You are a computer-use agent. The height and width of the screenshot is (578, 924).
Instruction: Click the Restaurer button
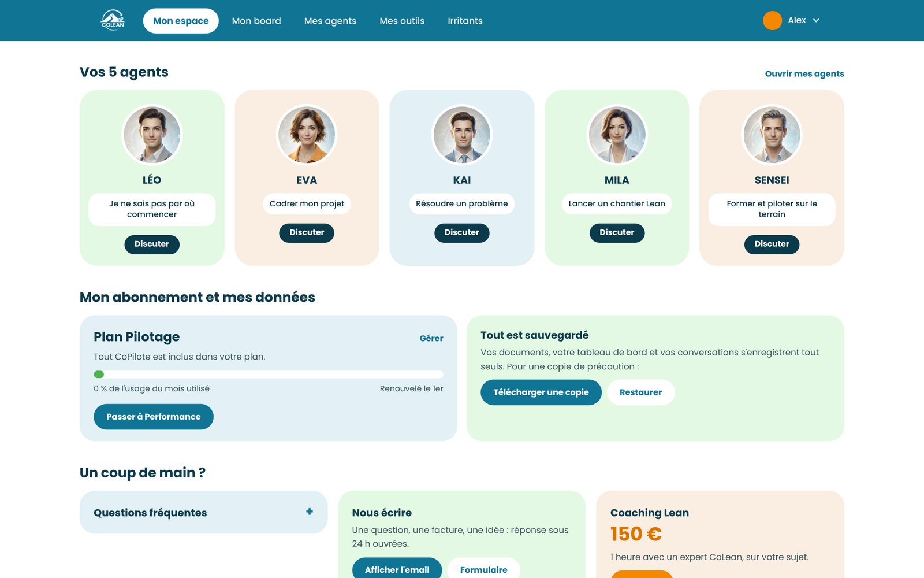640,392
